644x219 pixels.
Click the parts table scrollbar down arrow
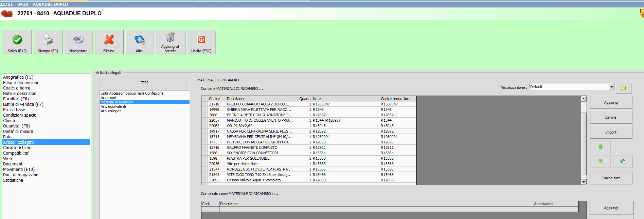click(x=584, y=182)
